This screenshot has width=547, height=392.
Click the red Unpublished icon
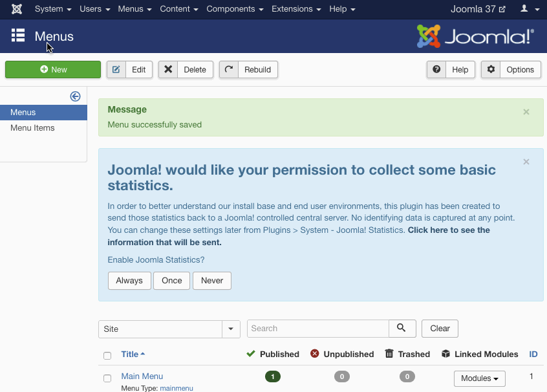pos(315,354)
